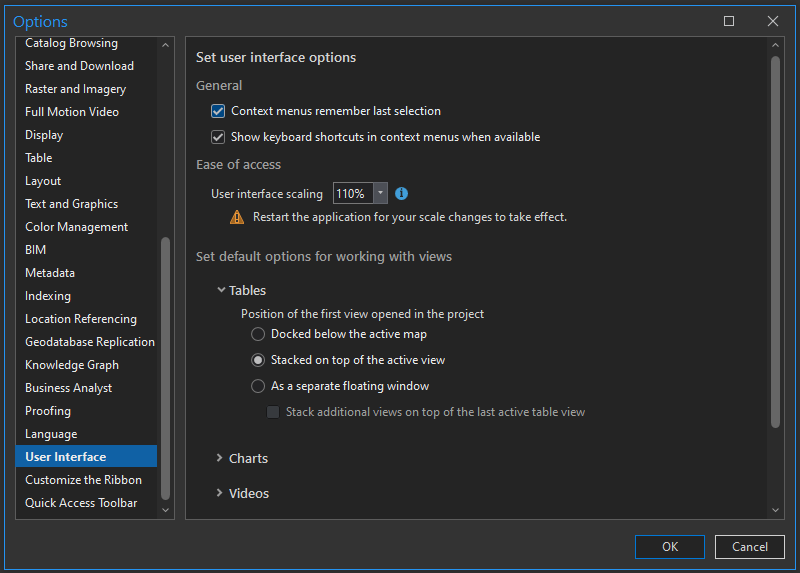Close the Options dialog with X

tap(773, 21)
